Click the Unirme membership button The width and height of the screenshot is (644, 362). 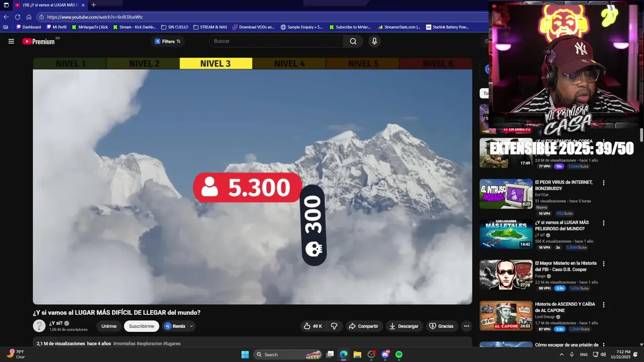109,326
